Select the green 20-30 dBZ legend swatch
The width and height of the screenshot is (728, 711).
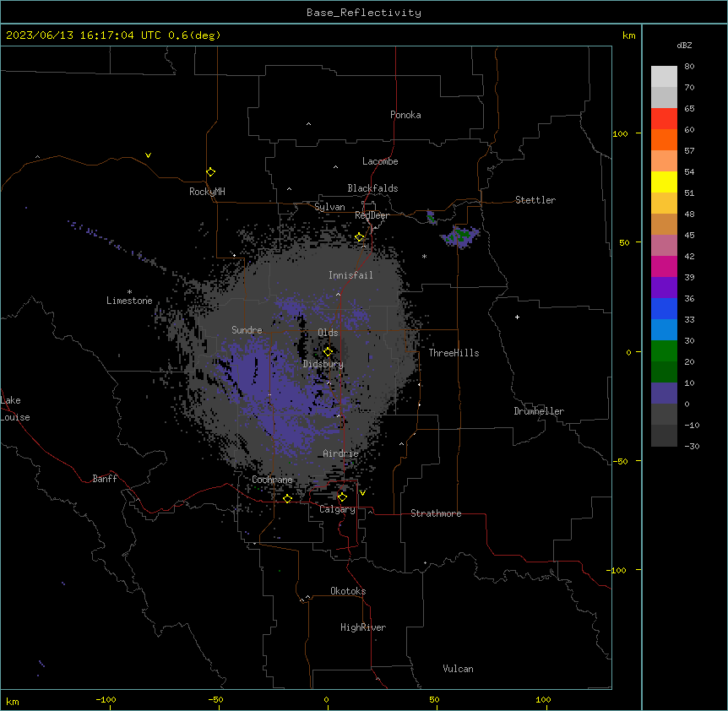[x=664, y=351]
